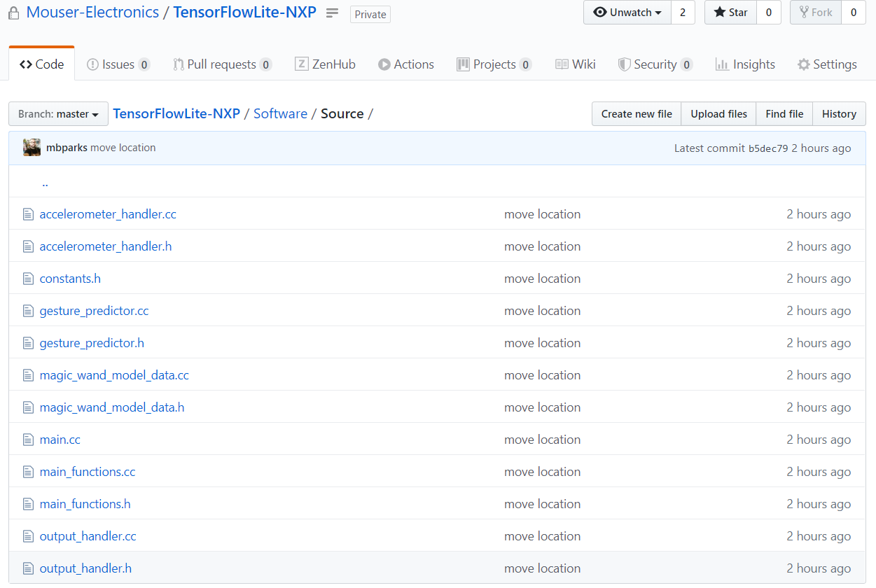Image resolution: width=876 pixels, height=588 pixels.
Task: Open the repository list menu icon
Action: [x=331, y=12]
